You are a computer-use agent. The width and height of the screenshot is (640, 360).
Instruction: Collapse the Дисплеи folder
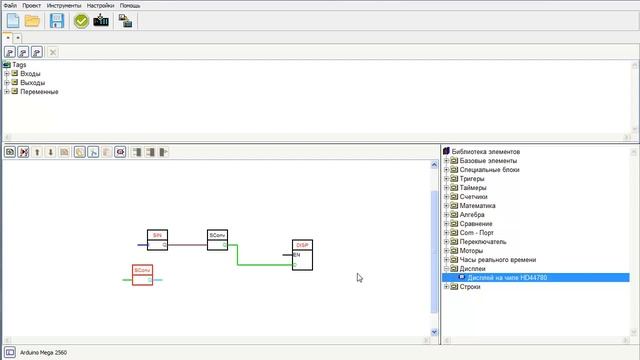[x=446, y=269]
